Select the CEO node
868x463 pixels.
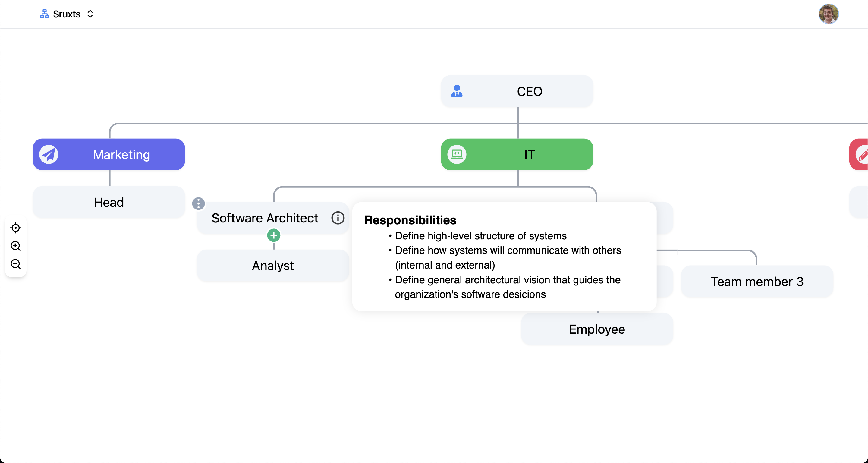(x=517, y=91)
